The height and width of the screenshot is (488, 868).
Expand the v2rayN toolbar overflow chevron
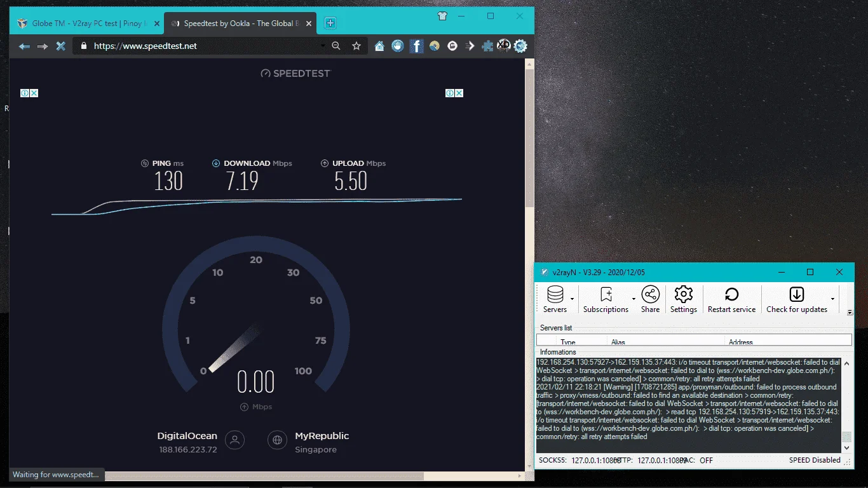click(x=850, y=312)
